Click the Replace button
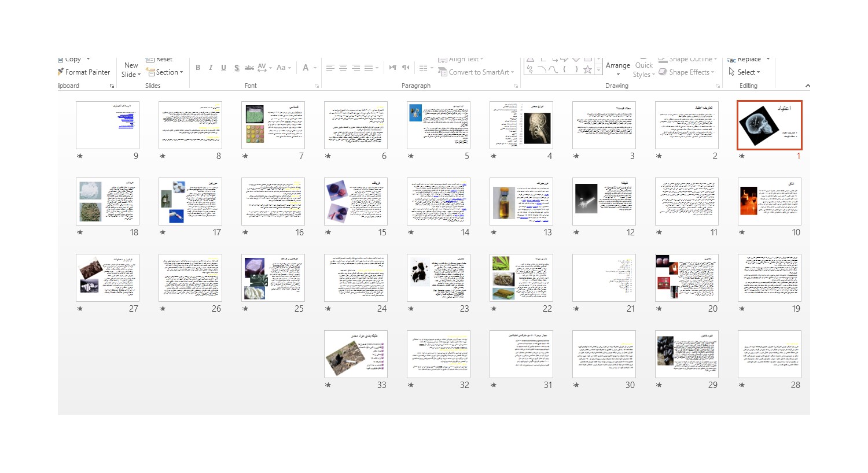Screen dimensions: 868x473 point(744,60)
